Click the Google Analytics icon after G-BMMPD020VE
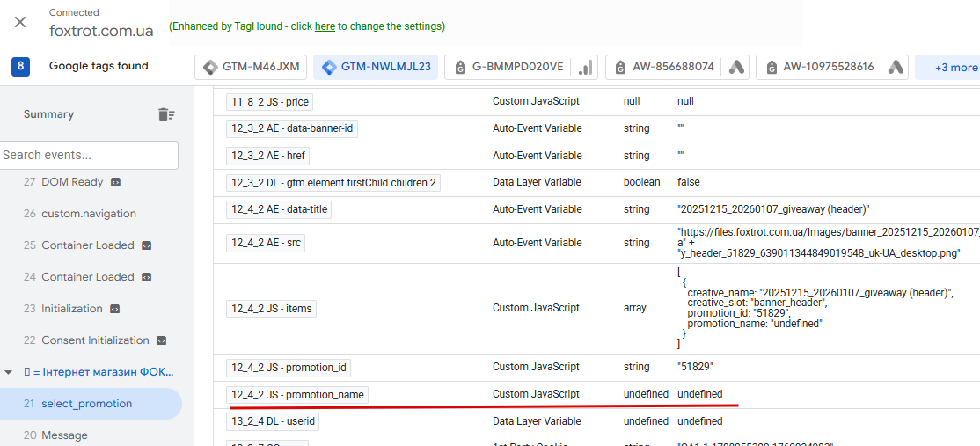980x446 pixels. point(586,67)
